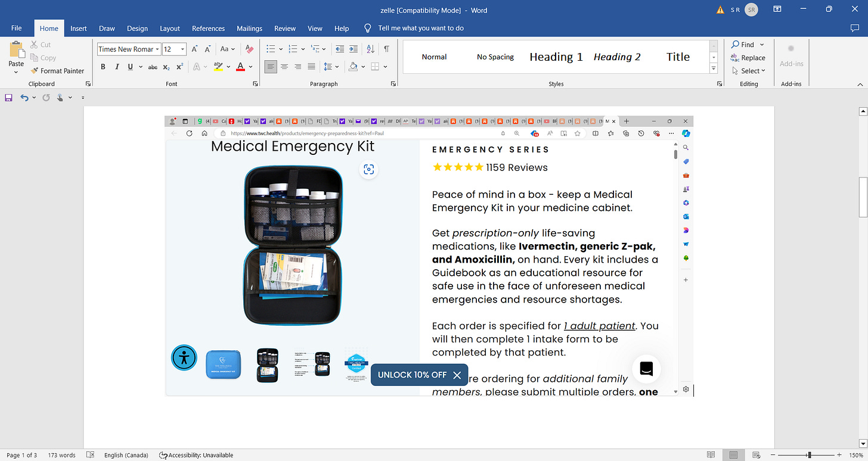Open the font name dropdown
Screen dimensions: 868x461
(x=157, y=49)
